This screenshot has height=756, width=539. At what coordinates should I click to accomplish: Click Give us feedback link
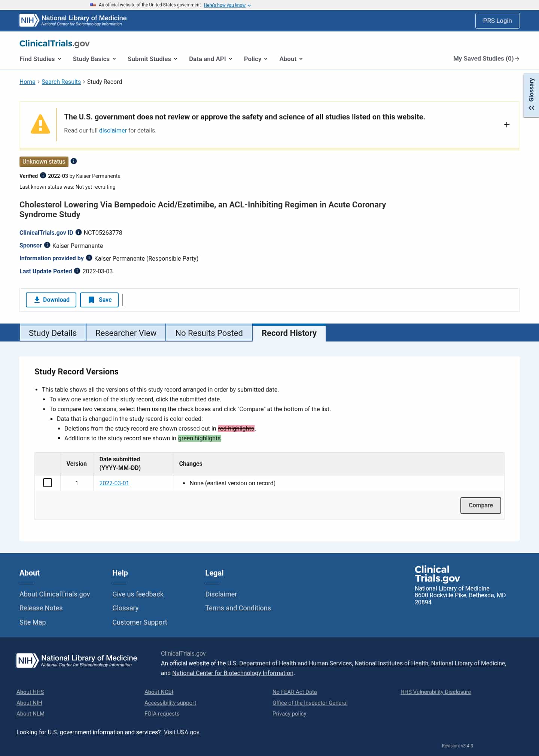coord(138,594)
